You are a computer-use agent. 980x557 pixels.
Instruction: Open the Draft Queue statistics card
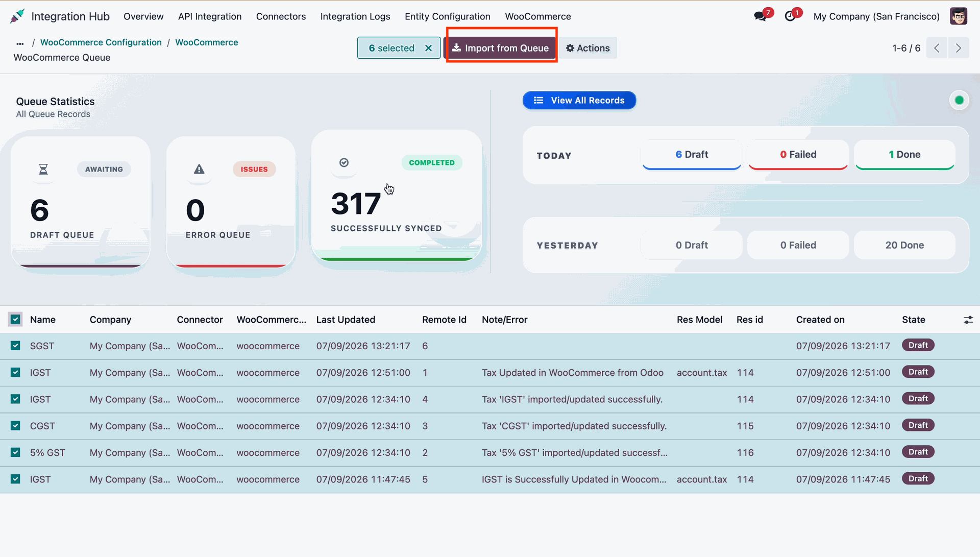click(81, 202)
